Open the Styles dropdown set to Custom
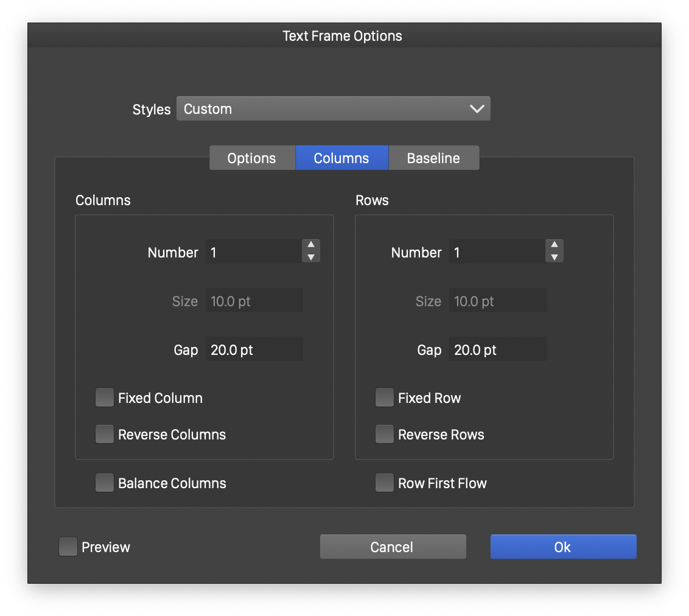 coord(333,109)
